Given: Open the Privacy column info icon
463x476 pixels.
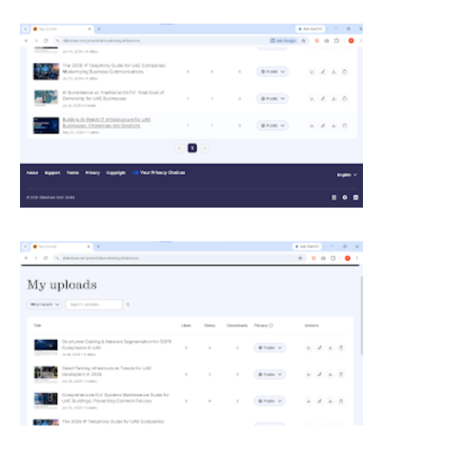Looking at the screenshot, I should 271,326.
